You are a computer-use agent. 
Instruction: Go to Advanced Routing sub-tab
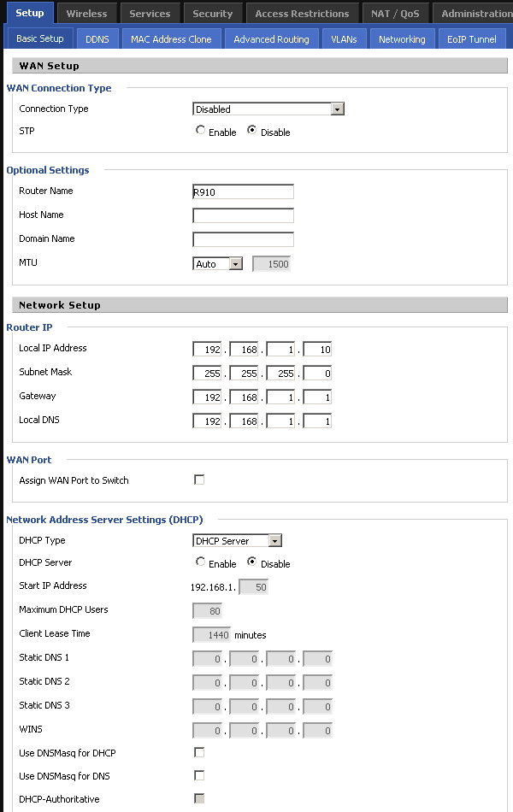271,38
